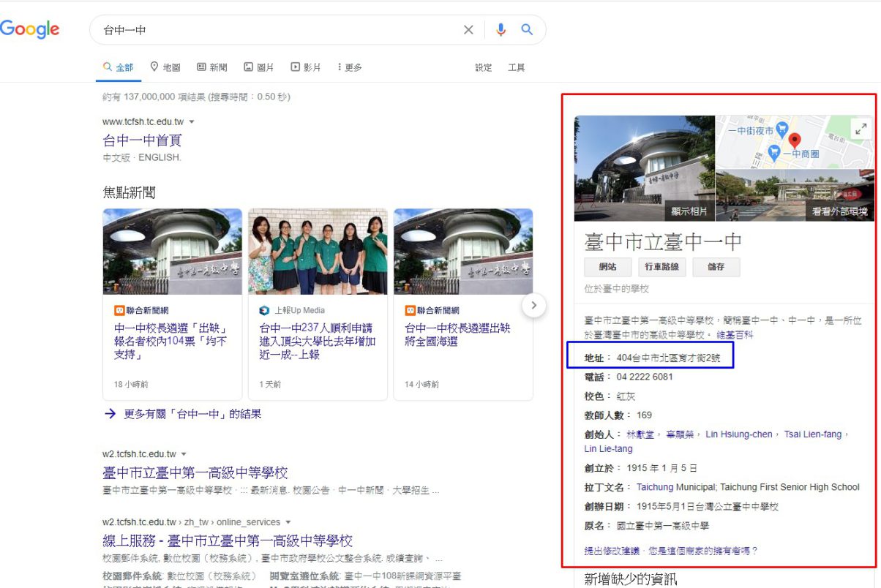Advance news carousel with right chevron
881x588 pixels.
534,305
